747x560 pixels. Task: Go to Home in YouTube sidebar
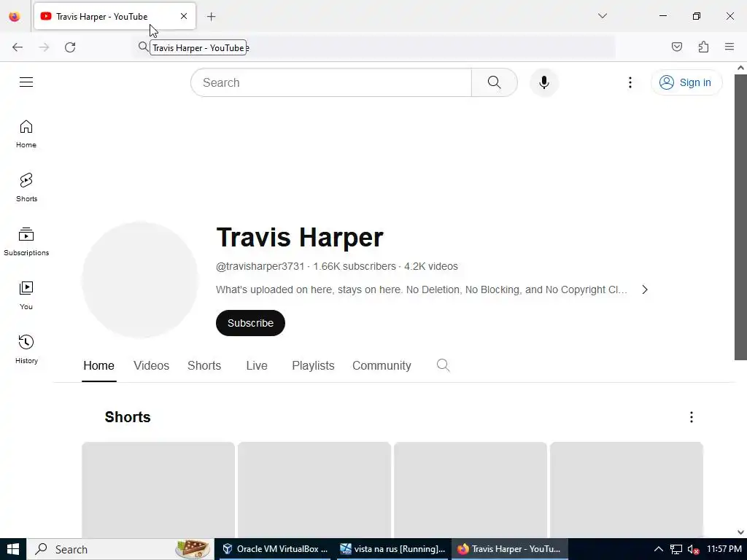click(26, 134)
